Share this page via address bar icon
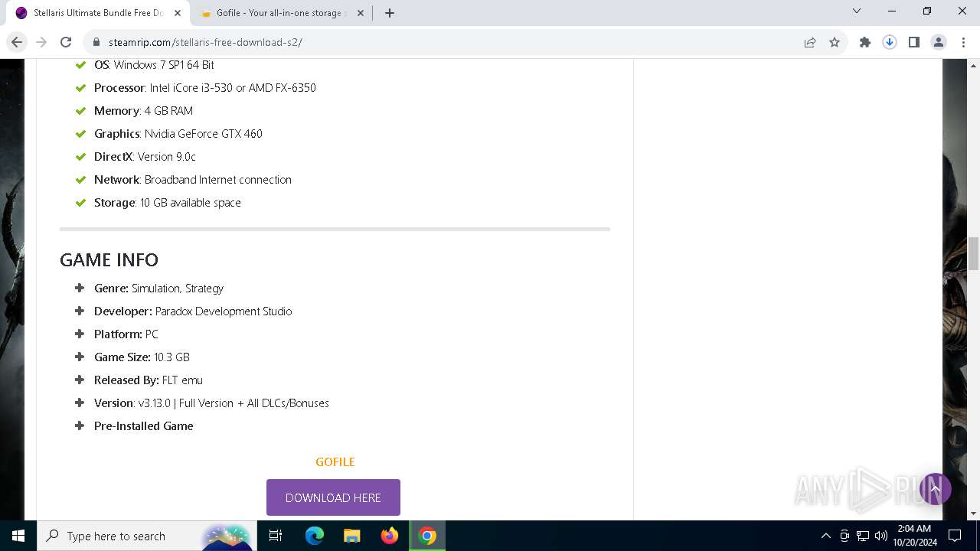980x551 pixels. tap(810, 42)
